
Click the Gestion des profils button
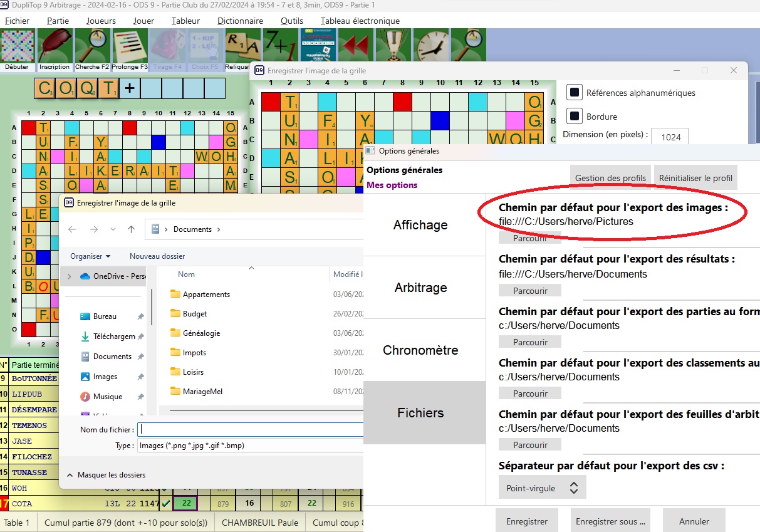tap(610, 178)
